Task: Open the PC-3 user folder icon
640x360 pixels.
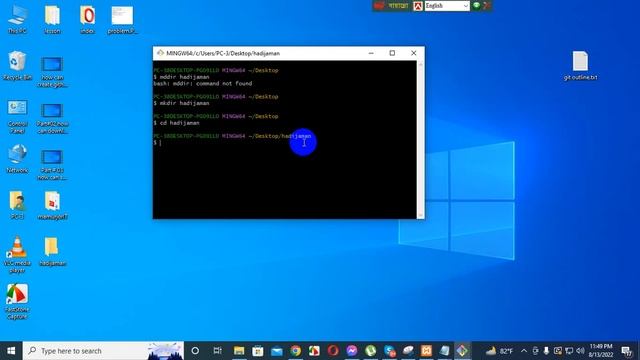Action: 17,205
